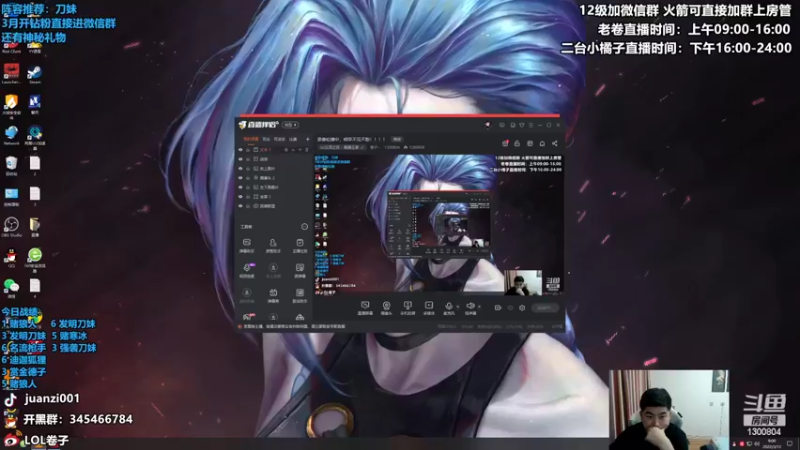The image size is (800, 450).
Task: Open Network desktop icon
Action: pos(11,135)
